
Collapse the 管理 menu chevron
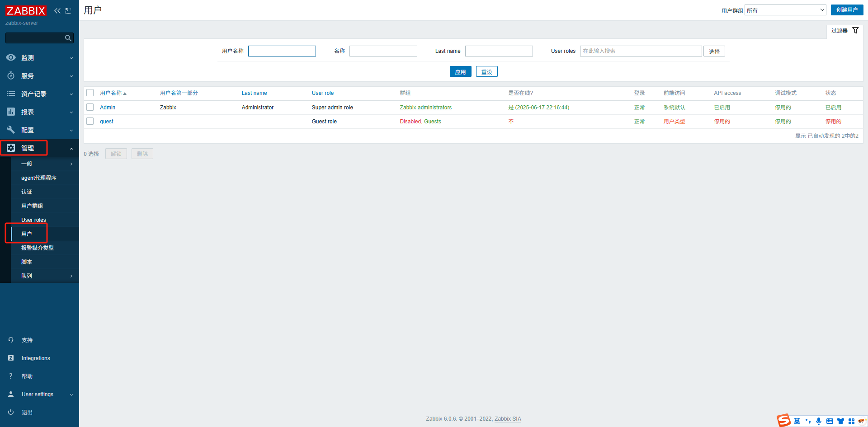71,148
